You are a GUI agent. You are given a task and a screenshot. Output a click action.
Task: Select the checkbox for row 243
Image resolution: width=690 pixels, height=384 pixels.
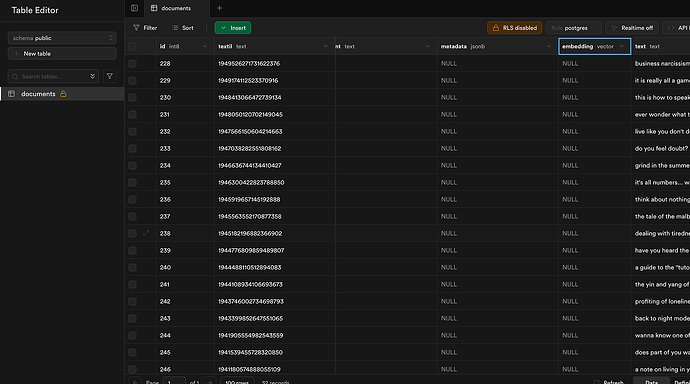132,318
